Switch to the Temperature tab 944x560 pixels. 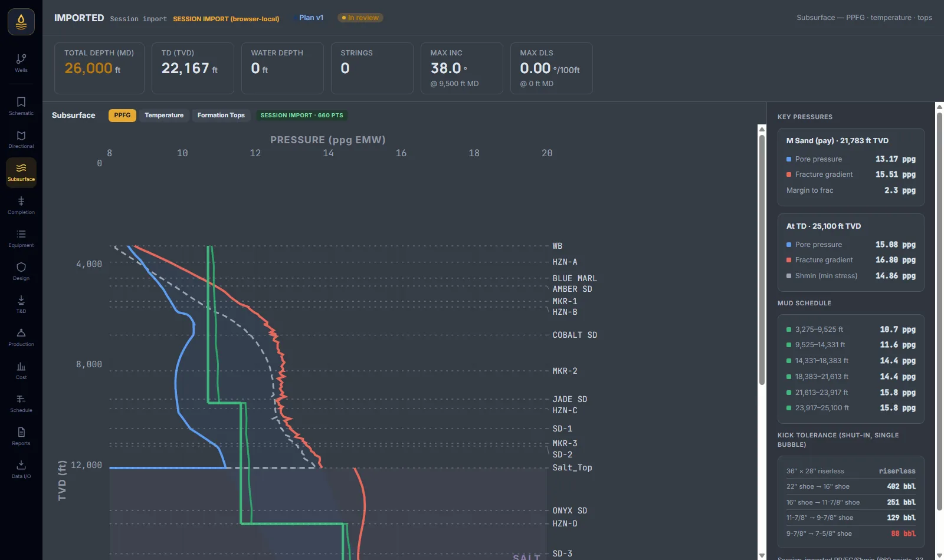tap(164, 116)
